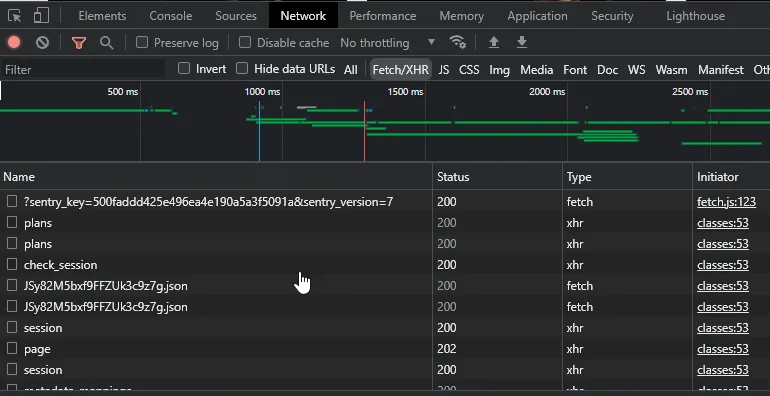The height and width of the screenshot is (396, 770).
Task: Open the Application tab
Action: [x=537, y=16]
